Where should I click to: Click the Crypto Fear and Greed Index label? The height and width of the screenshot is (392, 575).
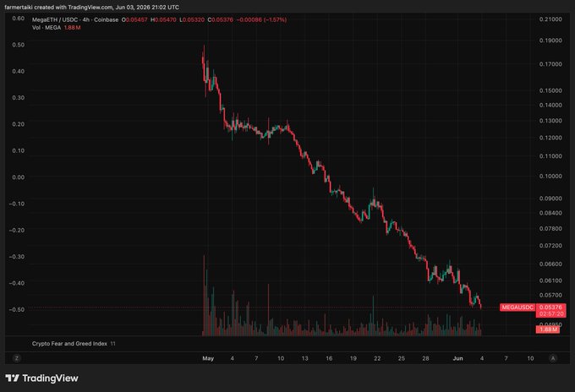[69, 344]
